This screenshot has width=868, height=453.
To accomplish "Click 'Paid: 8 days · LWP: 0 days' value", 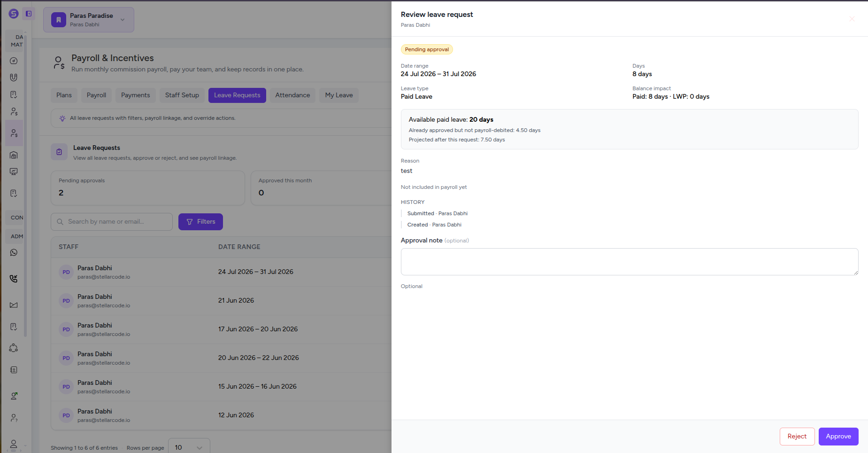I will 670,96.
